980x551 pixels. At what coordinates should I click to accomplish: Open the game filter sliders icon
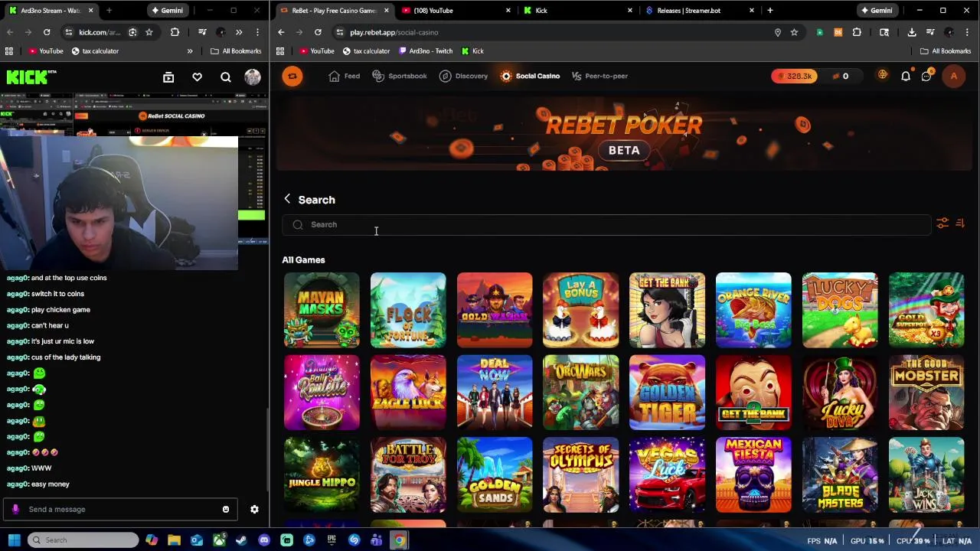pyautogui.click(x=942, y=223)
